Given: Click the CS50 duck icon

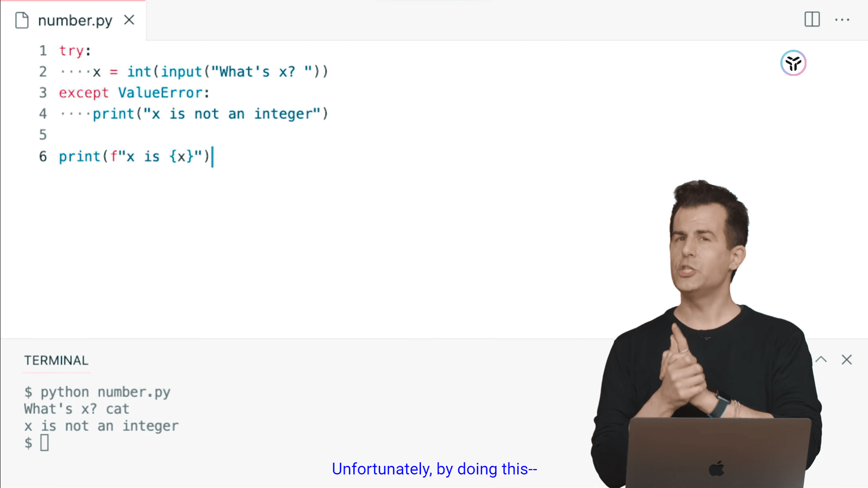Looking at the screenshot, I should click(793, 63).
